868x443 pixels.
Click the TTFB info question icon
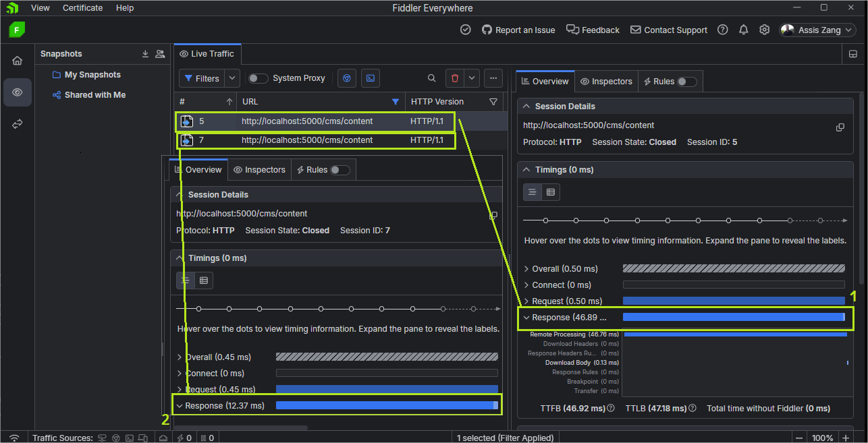(611, 408)
